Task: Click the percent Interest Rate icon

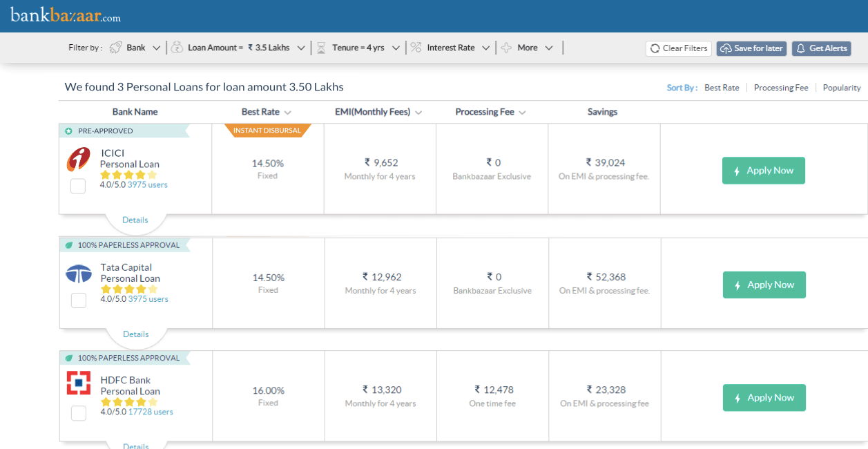Action: pos(416,48)
